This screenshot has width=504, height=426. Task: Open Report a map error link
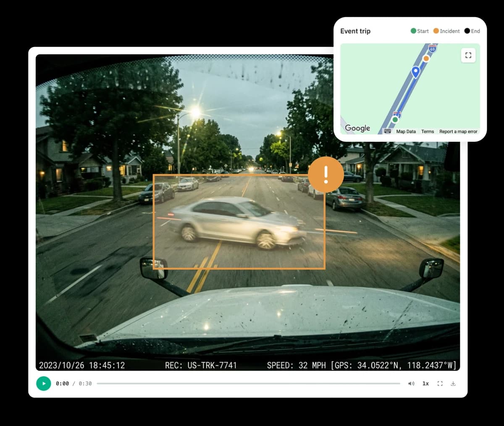coord(458,131)
